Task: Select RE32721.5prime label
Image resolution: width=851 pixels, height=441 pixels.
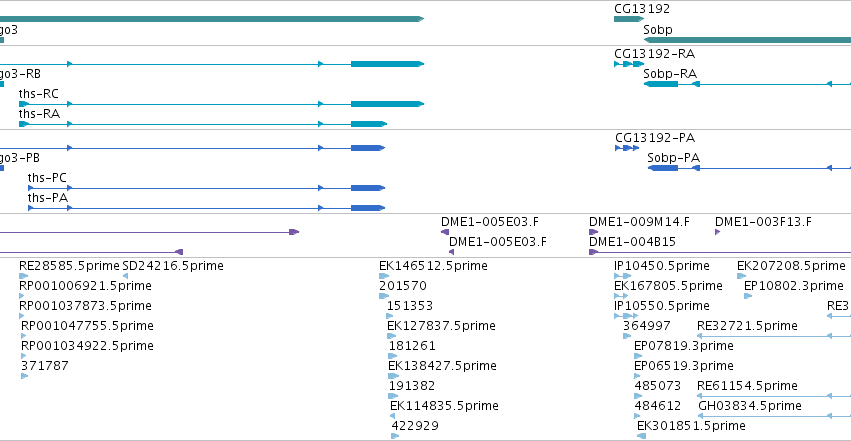Action: click(747, 326)
